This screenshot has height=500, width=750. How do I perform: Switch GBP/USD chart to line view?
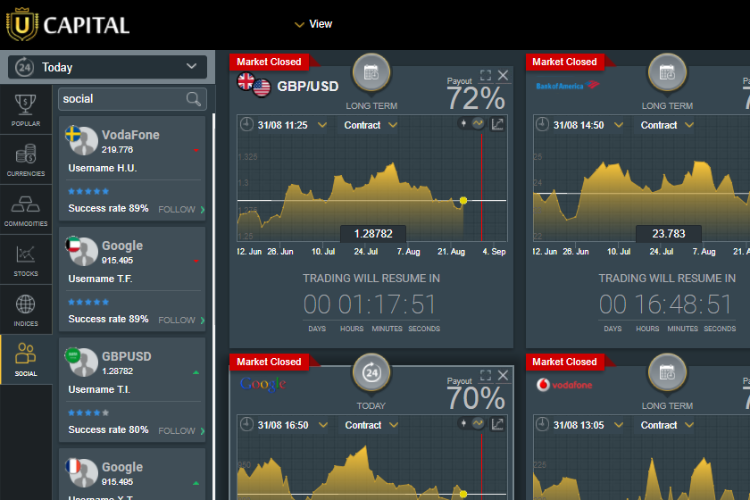477,123
